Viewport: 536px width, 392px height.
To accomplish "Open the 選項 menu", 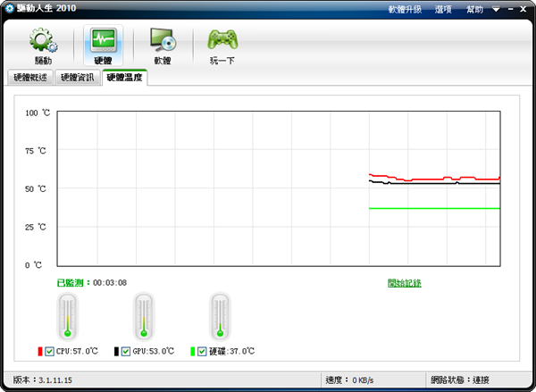I will click(443, 9).
